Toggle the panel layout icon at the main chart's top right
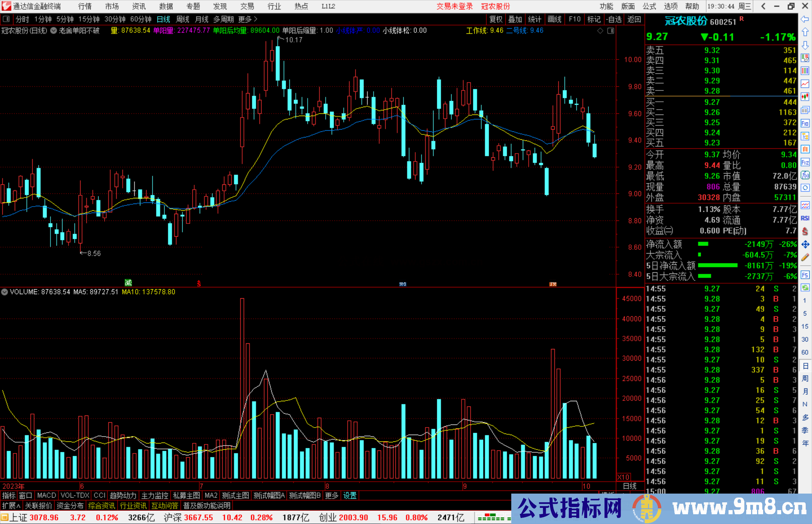812x524 pixels. tap(611, 31)
